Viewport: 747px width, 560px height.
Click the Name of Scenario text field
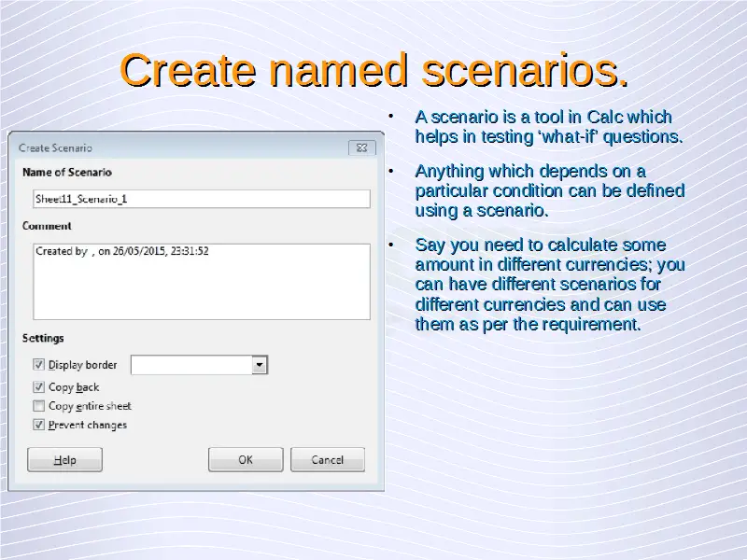pyautogui.click(x=201, y=199)
